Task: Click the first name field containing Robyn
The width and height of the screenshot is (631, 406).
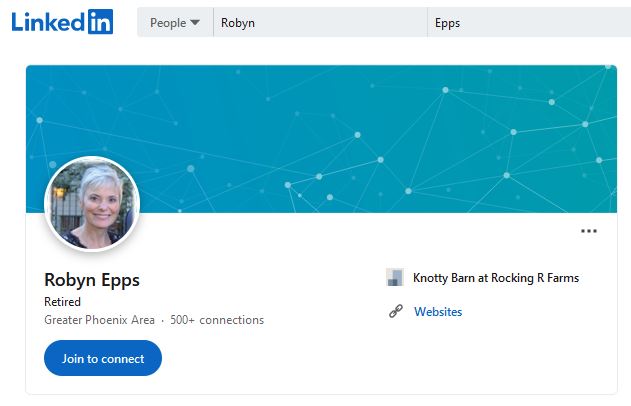Action: (x=320, y=23)
